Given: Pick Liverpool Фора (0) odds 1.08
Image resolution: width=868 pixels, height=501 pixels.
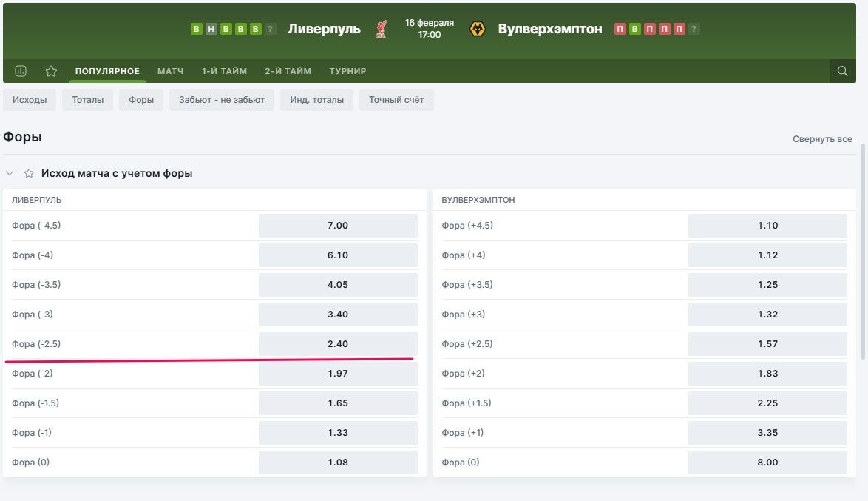Looking at the screenshot, I should 338,463.
